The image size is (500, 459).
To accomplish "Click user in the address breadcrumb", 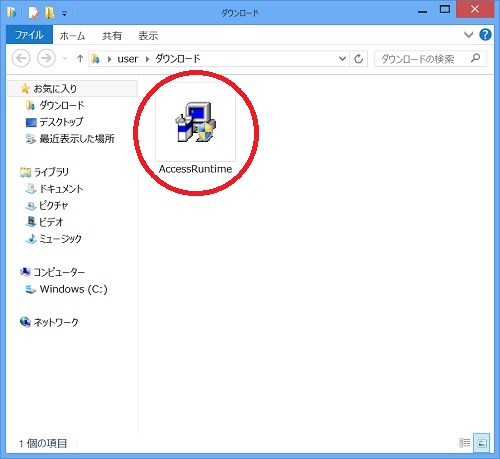I will 127,59.
